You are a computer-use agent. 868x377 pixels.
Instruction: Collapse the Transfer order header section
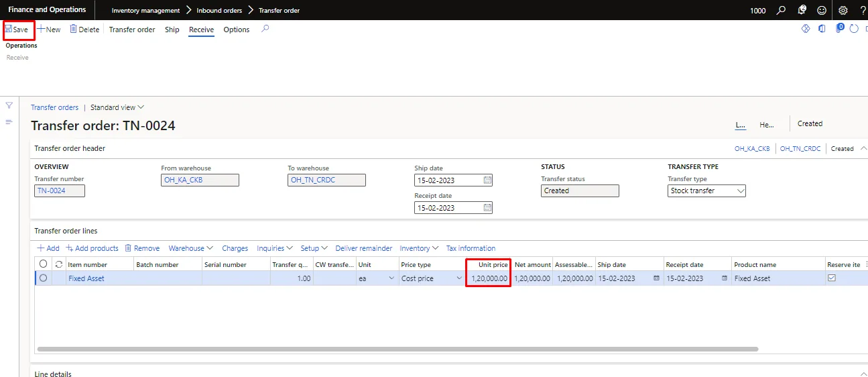[863, 148]
